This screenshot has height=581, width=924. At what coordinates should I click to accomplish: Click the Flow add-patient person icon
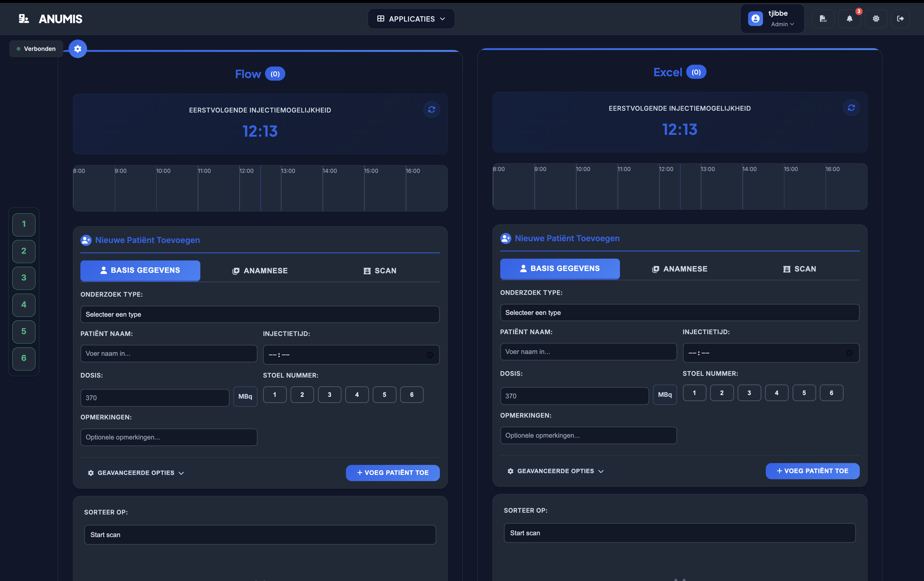click(86, 240)
